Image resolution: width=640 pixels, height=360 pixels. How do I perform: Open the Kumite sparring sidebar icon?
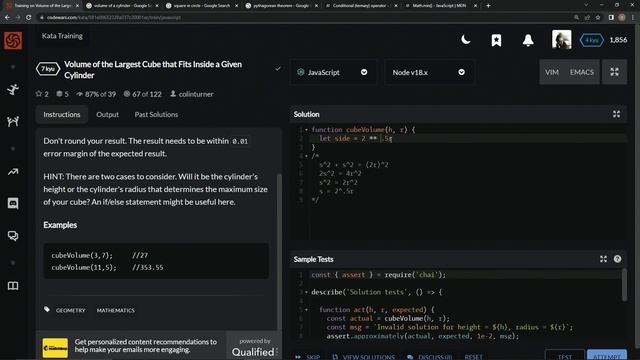(13, 121)
